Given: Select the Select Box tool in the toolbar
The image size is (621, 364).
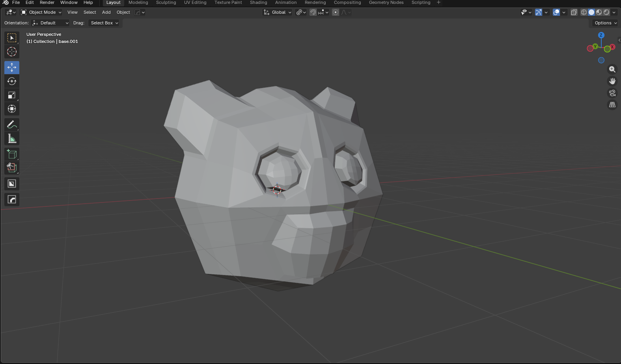Looking at the screenshot, I should [12, 38].
